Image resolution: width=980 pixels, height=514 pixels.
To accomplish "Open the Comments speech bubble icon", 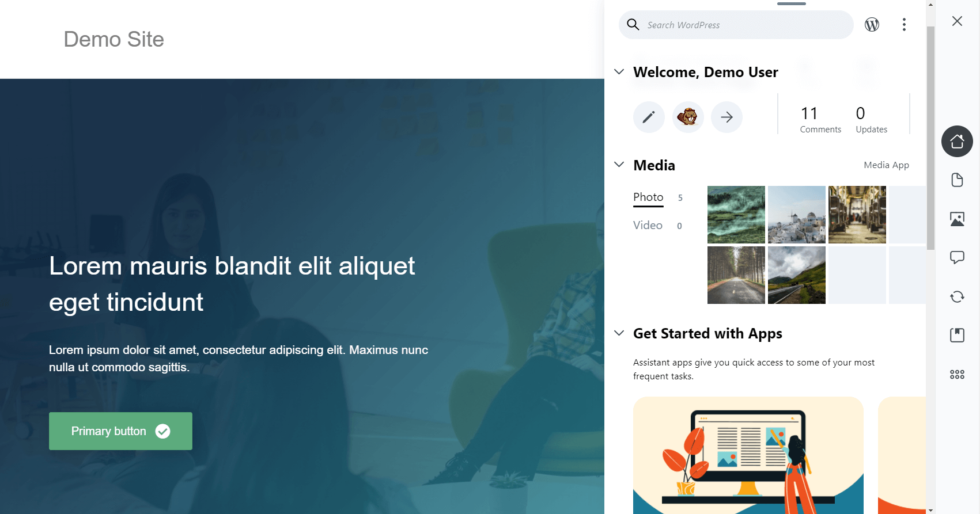I will pyautogui.click(x=957, y=257).
